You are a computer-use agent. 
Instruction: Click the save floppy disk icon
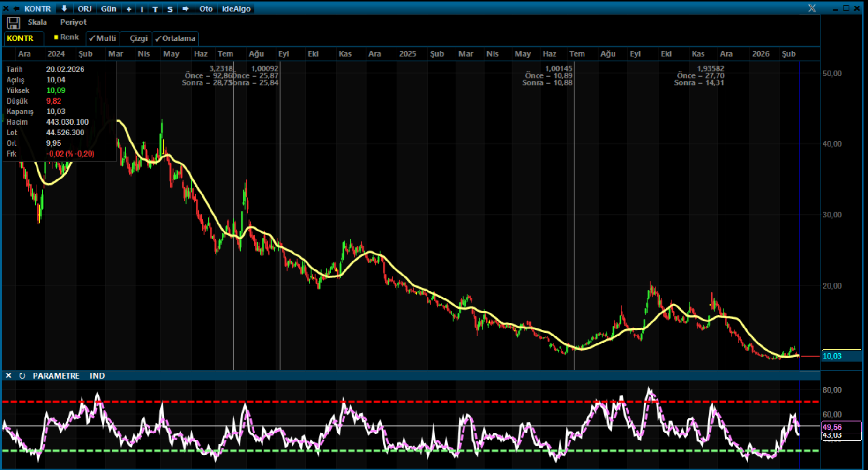pos(13,23)
